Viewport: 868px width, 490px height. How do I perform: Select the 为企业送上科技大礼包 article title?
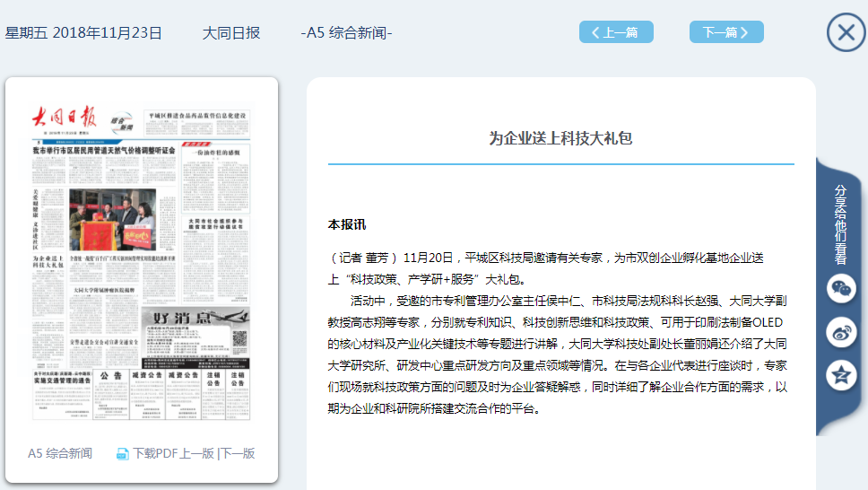click(560, 137)
